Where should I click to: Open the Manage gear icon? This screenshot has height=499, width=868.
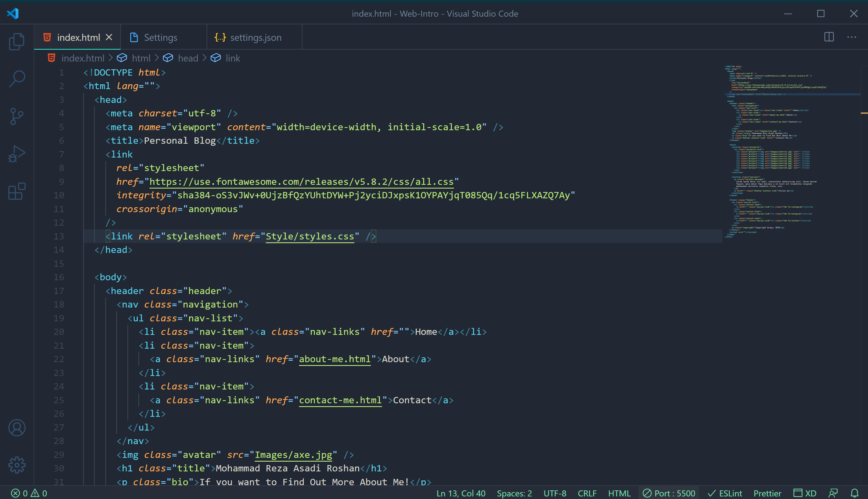[x=16, y=465]
